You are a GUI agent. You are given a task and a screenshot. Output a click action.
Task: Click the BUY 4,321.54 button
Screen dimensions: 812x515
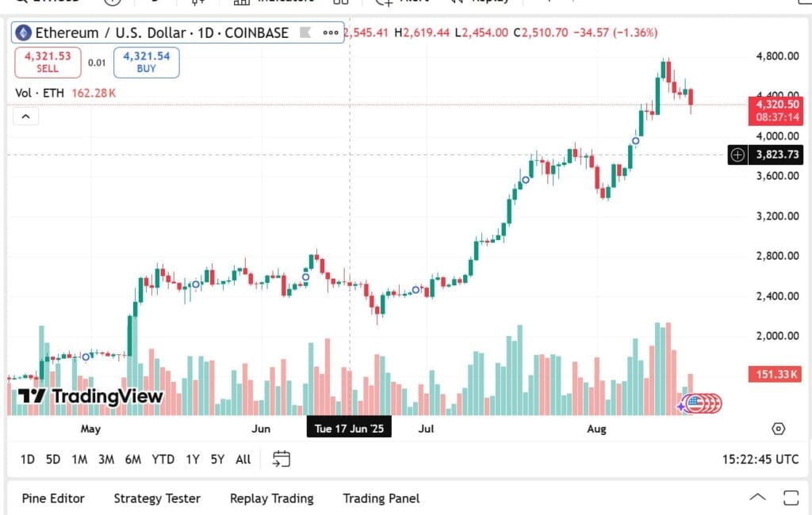(147, 62)
